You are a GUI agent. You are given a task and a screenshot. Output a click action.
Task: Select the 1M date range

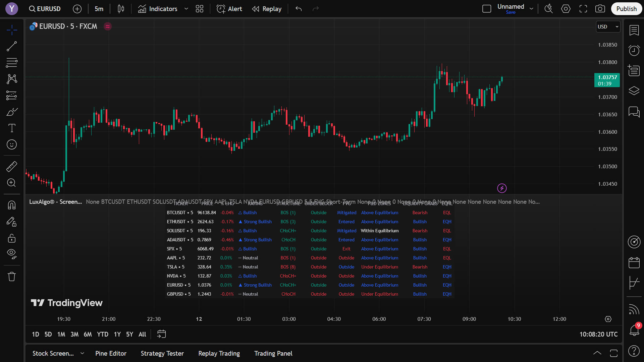pos(61,334)
